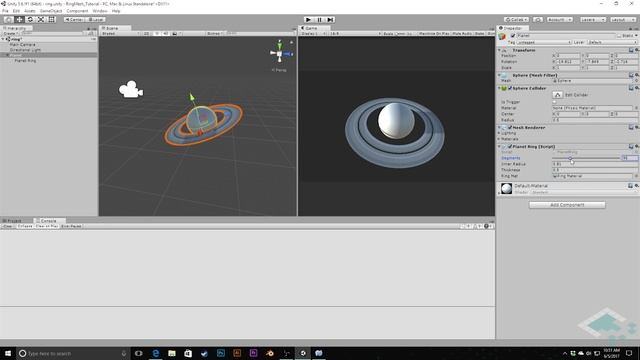Expand the Lighting foldout in Mesh Renderer
The width and height of the screenshot is (640, 360).
pyautogui.click(x=499, y=133)
